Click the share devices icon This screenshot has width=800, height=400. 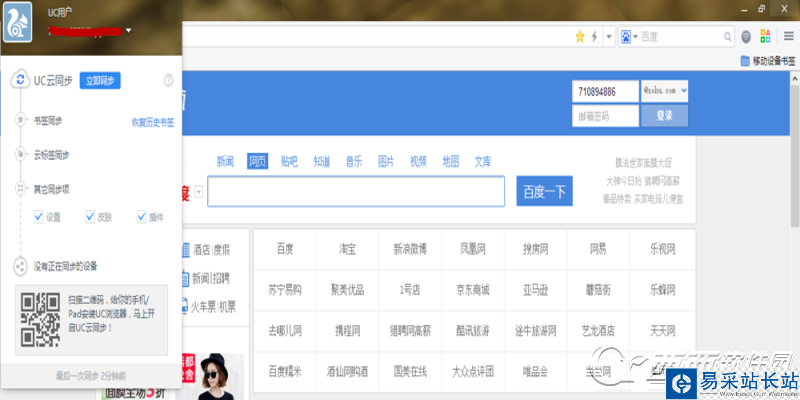point(20,266)
